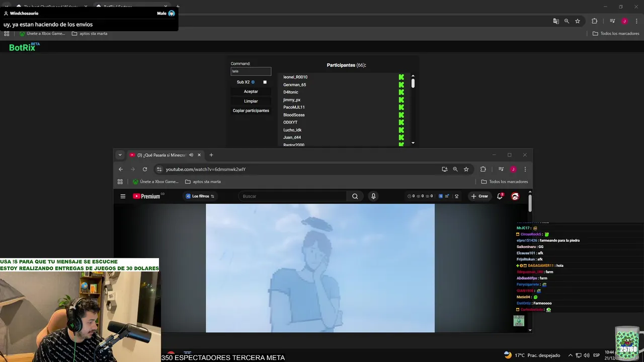Expand Todos los marcadores in the YouTube window
The width and height of the screenshot is (644, 362).
(x=505, y=182)
